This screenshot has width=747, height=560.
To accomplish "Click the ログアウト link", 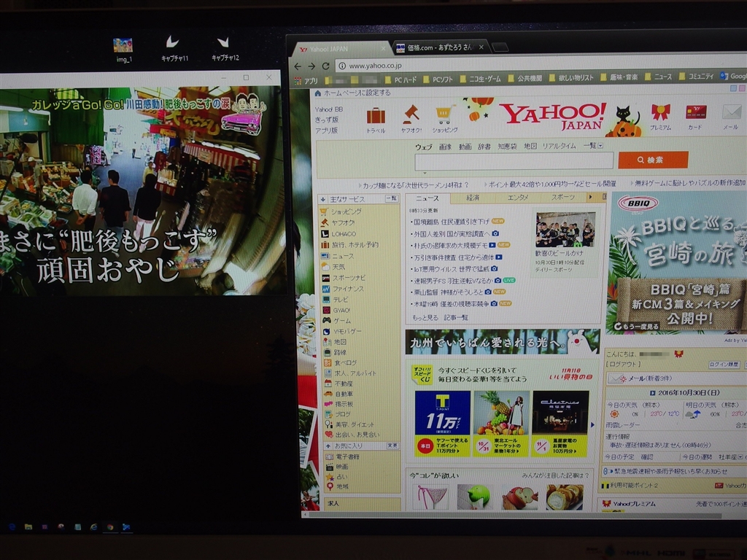I will coord(623,365).
